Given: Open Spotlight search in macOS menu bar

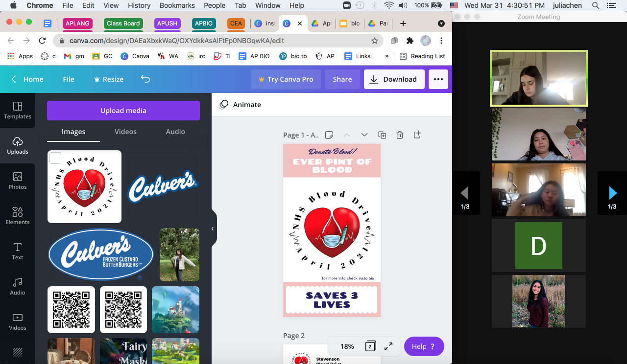Looking at the screenshot, I should click(596, 5).
